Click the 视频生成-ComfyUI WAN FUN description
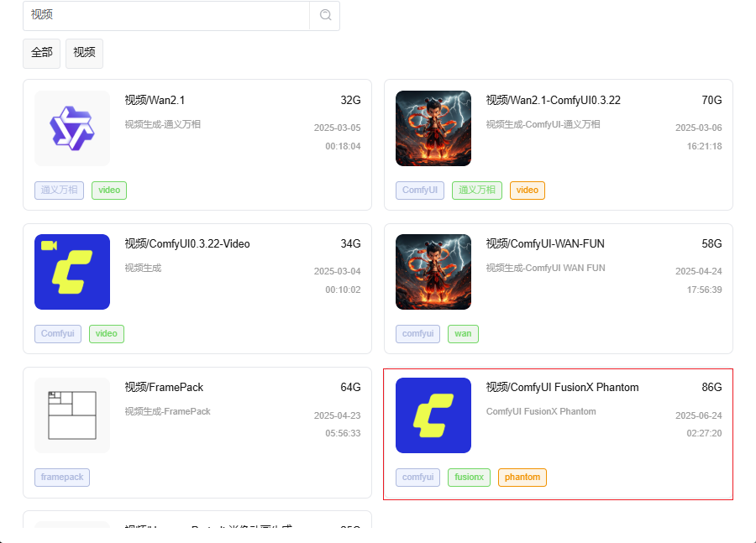Image resolution: width=756 pixels, height=543 pixels. click(545, 268)
